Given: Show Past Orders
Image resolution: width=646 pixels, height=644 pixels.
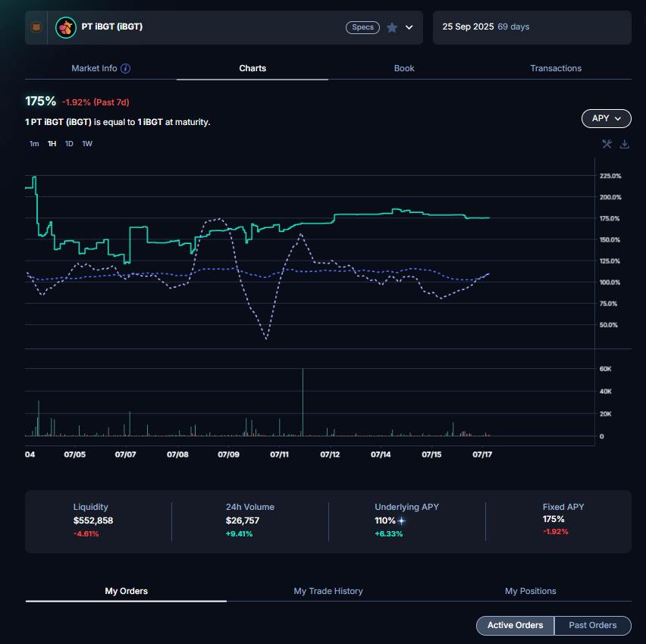Looking at the screenshot, I should pyautogui.click(x=593, y=625).
